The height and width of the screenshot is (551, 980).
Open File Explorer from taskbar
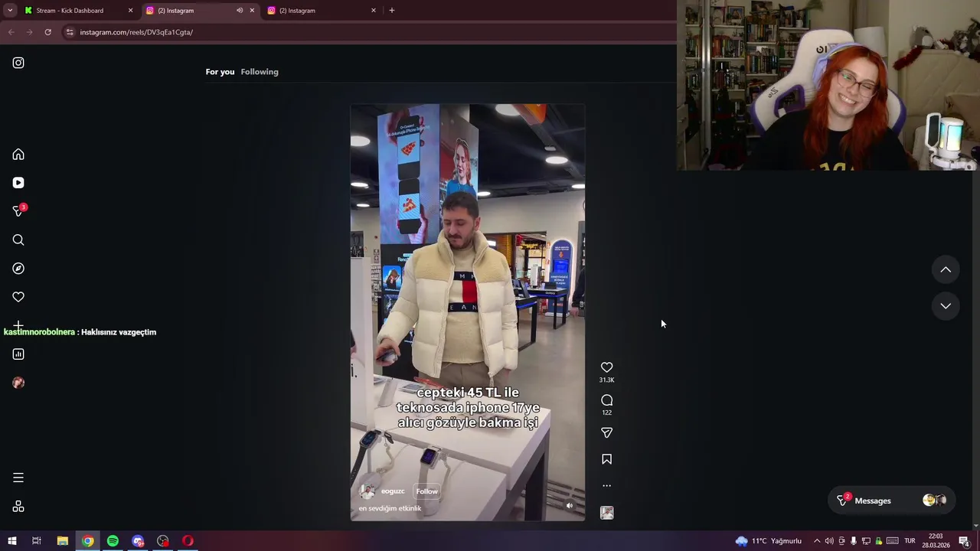click(x=63, y=541)
